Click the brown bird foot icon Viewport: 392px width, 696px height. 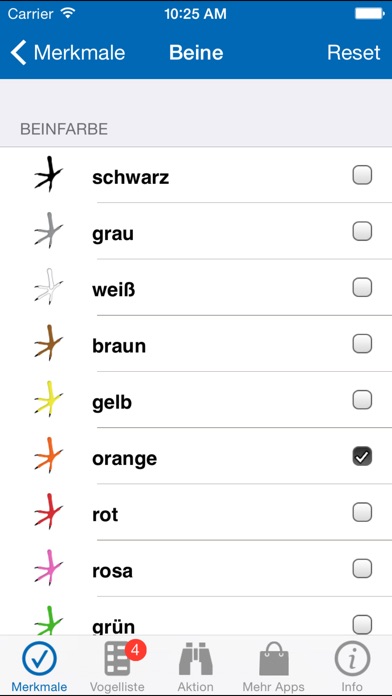tap(48, 343)
